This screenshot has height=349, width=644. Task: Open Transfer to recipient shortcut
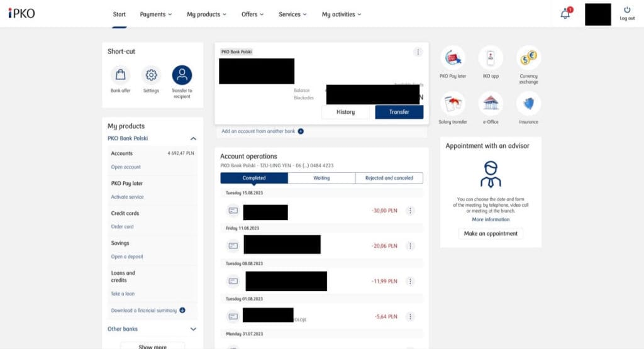182,75
